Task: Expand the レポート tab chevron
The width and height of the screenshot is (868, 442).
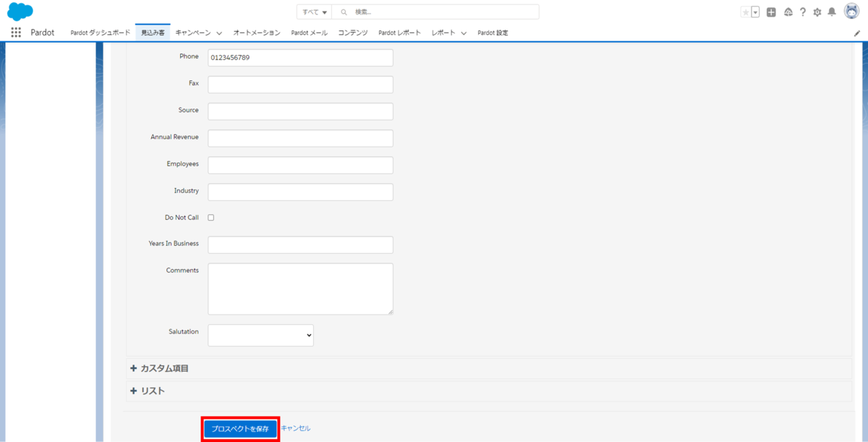Action: [x=464, y=33]
